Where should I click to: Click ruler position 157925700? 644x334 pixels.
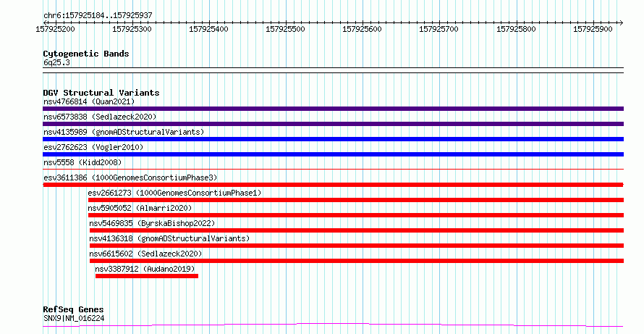[x=438, y=29]
